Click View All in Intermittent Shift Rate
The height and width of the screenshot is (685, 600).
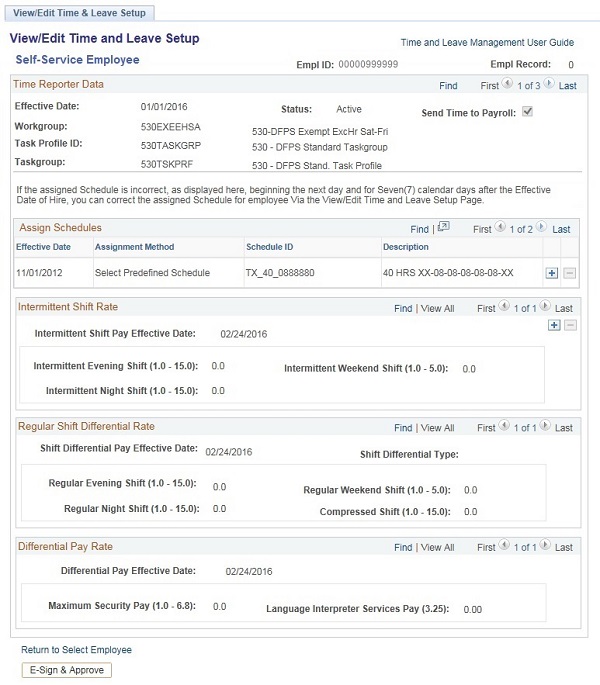tap(437, 309)
